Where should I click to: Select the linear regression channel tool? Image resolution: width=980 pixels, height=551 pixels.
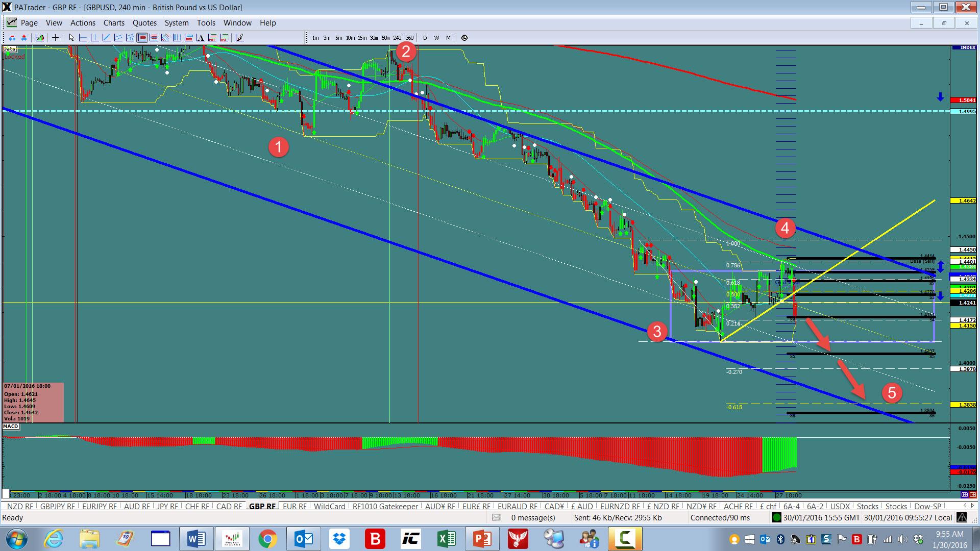pos(130,37)
